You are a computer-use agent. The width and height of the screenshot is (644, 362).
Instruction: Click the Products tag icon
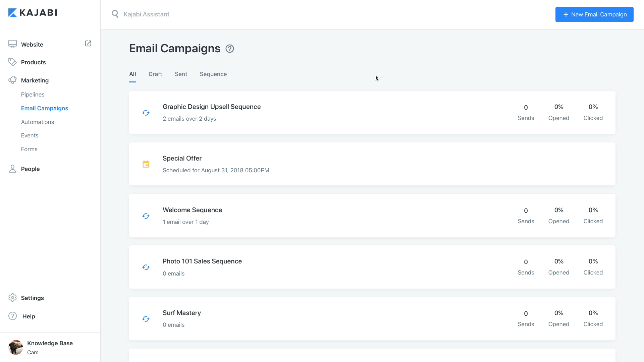(12, 62)
